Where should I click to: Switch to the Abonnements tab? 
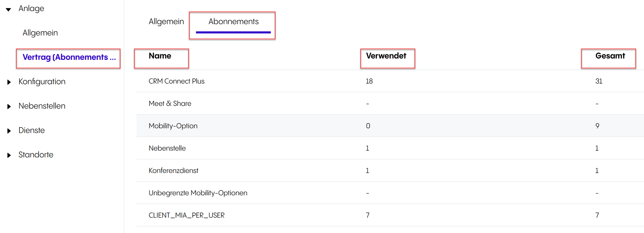coord(233,22)
